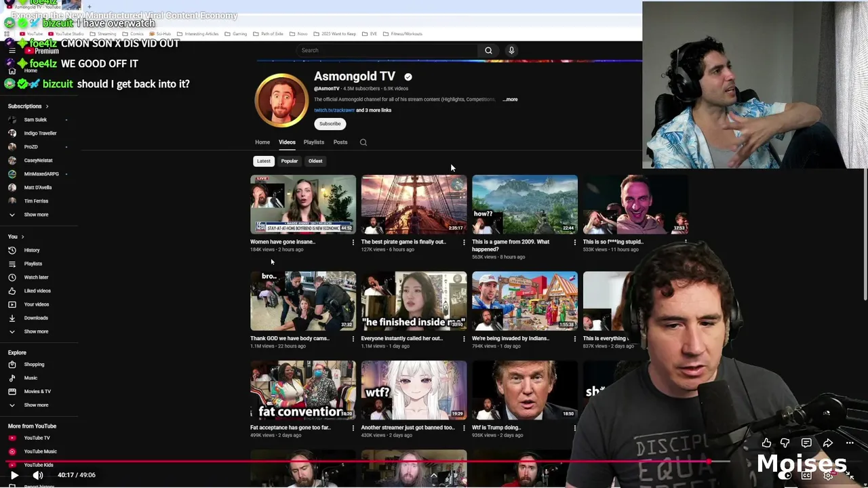The width and height of the screenshot is (868, 488).
Task: Sort videos by Oldest
Action: 315,161
